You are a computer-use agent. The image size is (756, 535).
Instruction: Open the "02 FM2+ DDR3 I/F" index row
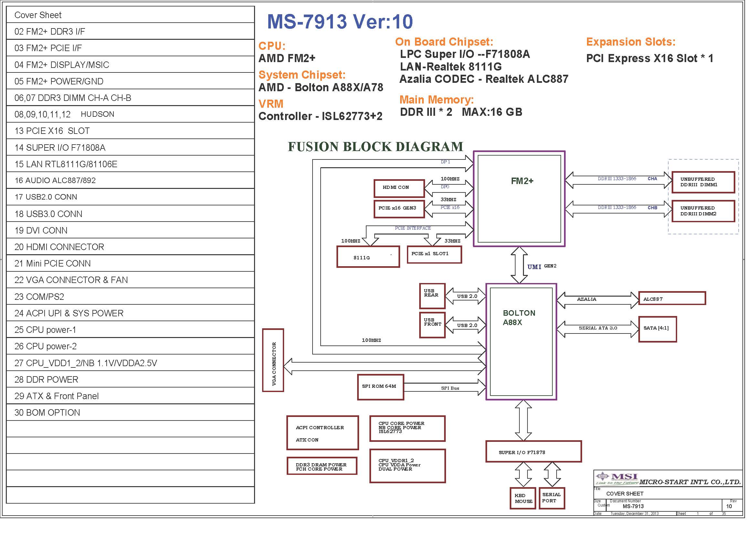[130, 31]
